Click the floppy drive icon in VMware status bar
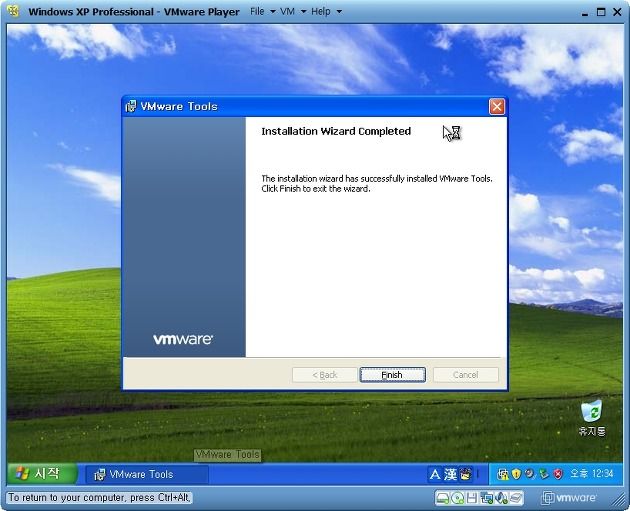The image size is (630, 511). tap(472, 499)
